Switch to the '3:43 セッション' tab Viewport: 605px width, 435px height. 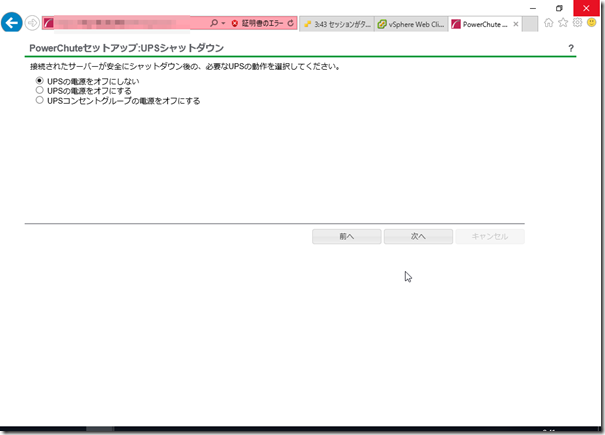point(341,22)
